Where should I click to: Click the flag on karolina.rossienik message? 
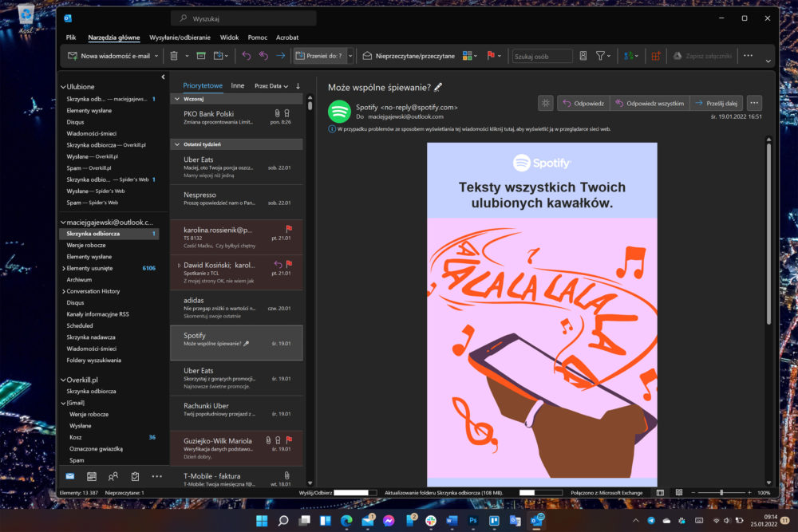pyautogui.click(x=289, y=229)
